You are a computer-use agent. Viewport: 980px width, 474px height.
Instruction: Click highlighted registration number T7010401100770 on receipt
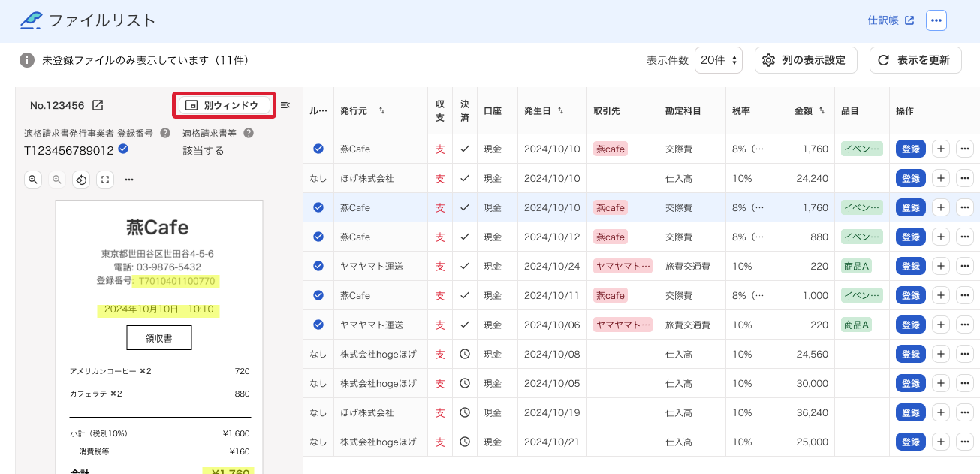pos(176,281)
